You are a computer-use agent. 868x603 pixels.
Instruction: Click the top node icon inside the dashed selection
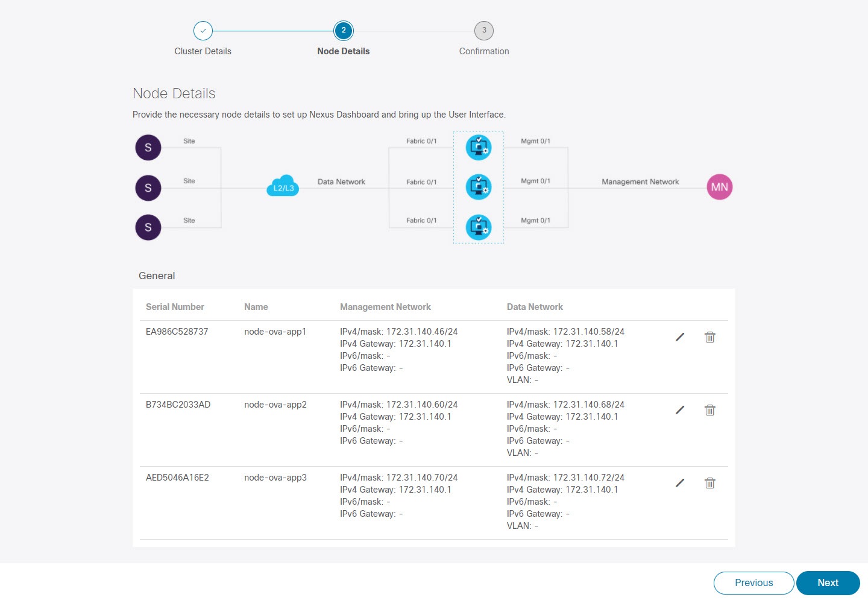pos(478,147)
